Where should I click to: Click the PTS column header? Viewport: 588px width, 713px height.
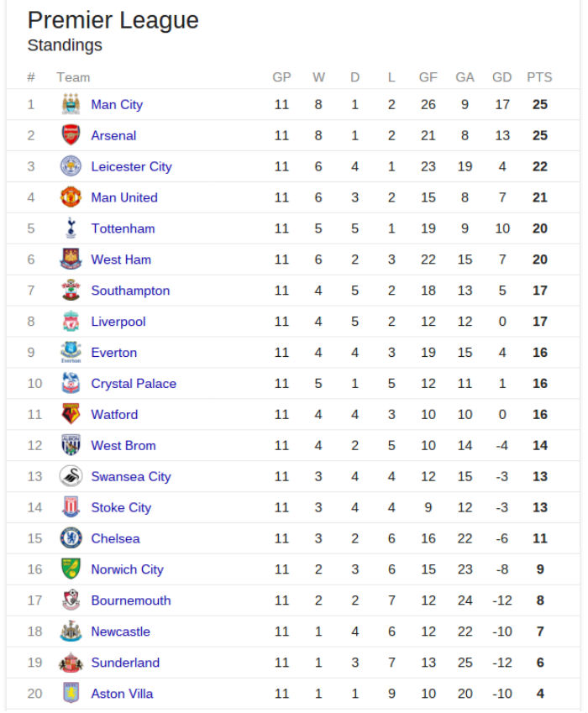(539, 77)
